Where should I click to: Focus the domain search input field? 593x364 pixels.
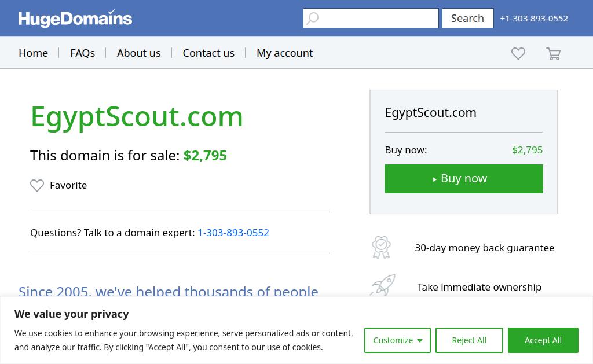point(371,18)
